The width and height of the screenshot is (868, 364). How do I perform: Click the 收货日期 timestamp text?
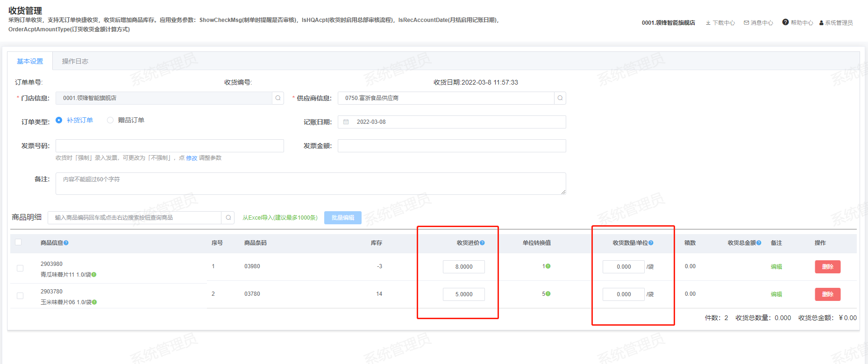coord(476,82)
